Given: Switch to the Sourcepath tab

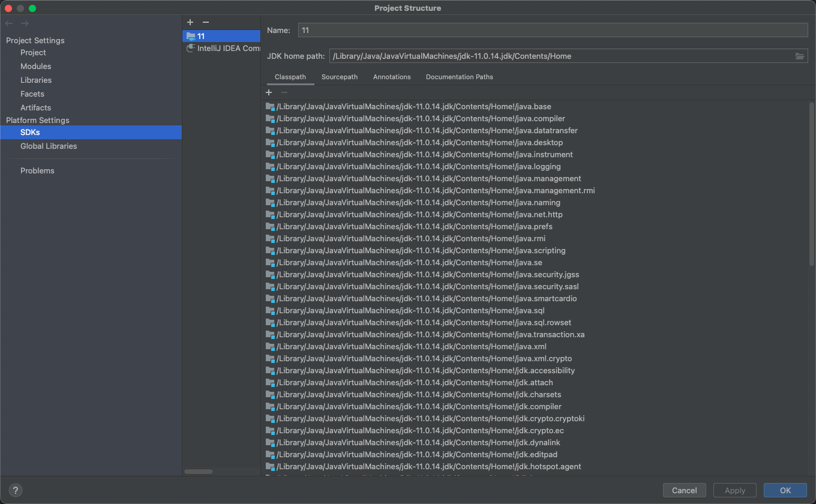Looking at the screenshot, I should [339, 77].
